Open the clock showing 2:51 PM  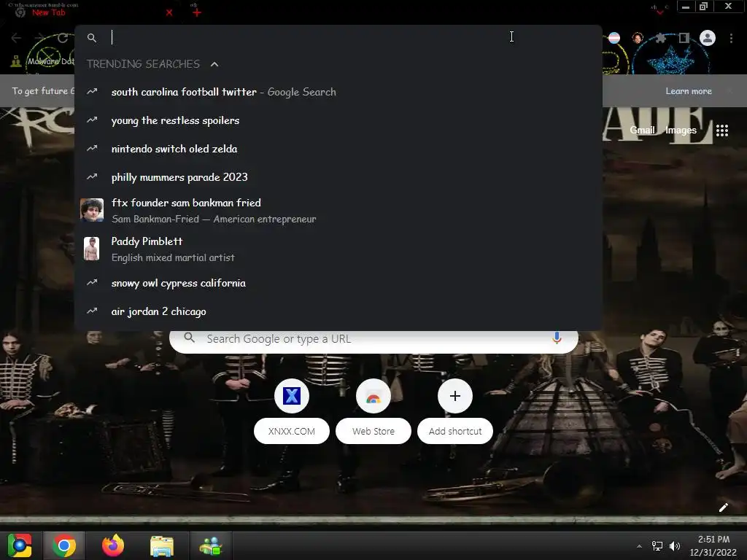pos(713,545)
